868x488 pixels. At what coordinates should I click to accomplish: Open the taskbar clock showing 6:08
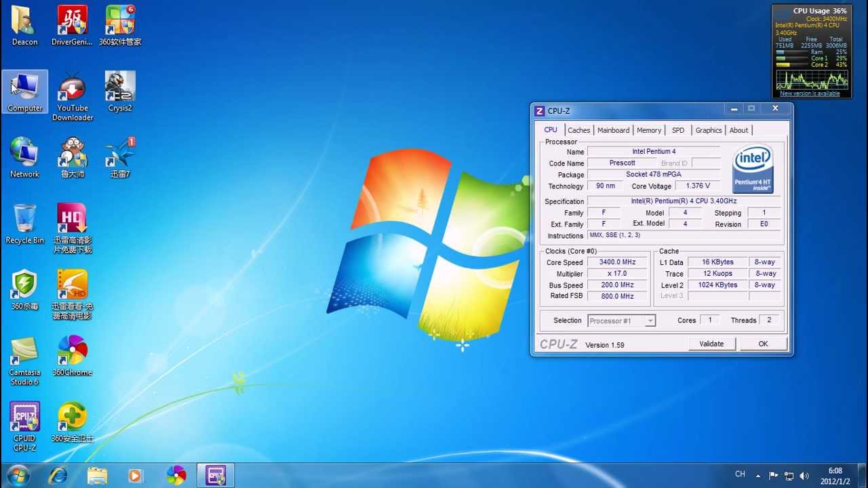point(835,476)
